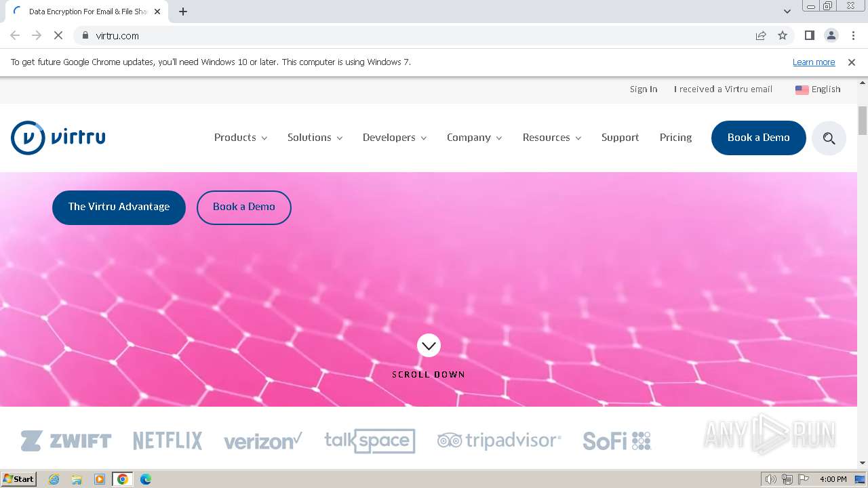Screen dimensions: 868x488
Task: Open the Support page
Action: coord(620,138)
